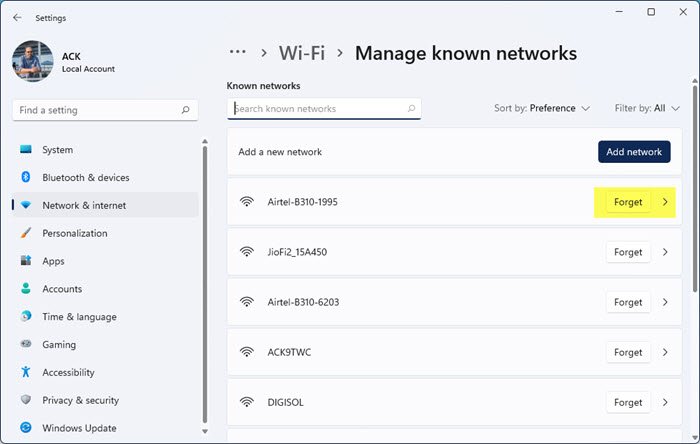
Task: Click the Windows Update icon
Action: click(x=26, y=428)
